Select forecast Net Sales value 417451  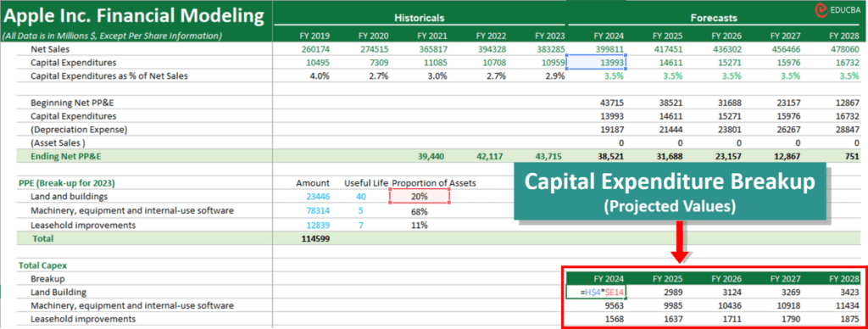point(667,49)
